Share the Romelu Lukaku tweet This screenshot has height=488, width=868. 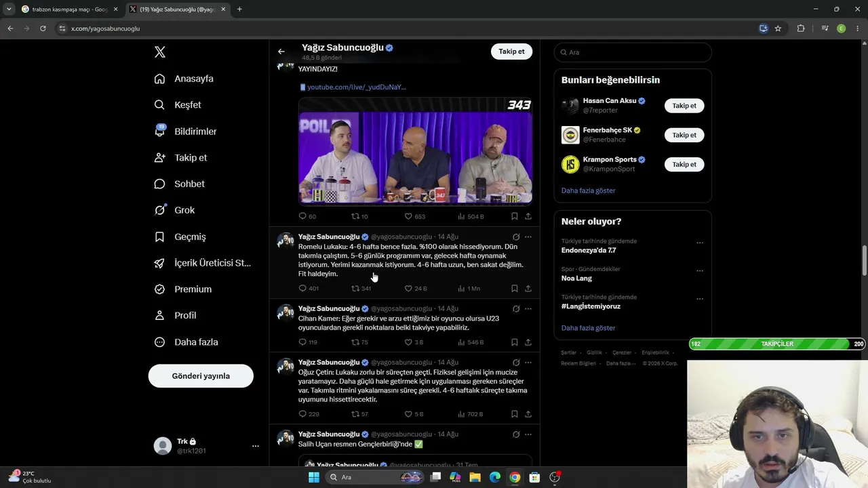(x=528, y=289)
